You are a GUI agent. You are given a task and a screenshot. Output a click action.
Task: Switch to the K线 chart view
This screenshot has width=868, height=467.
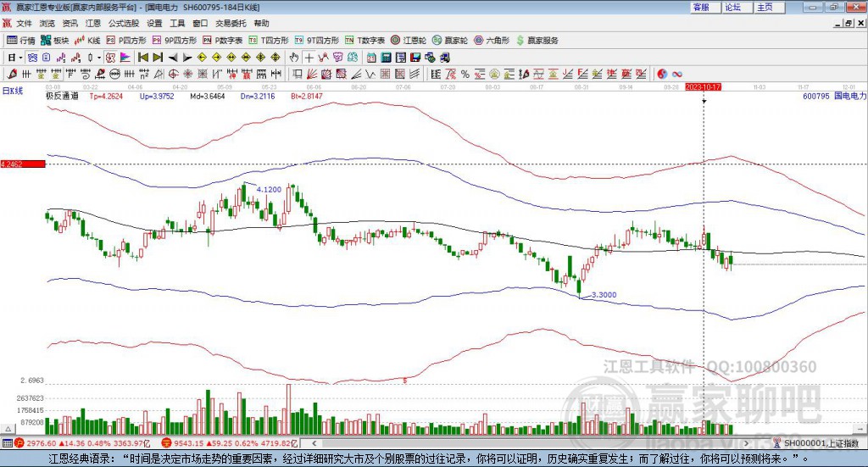point(87,41)
